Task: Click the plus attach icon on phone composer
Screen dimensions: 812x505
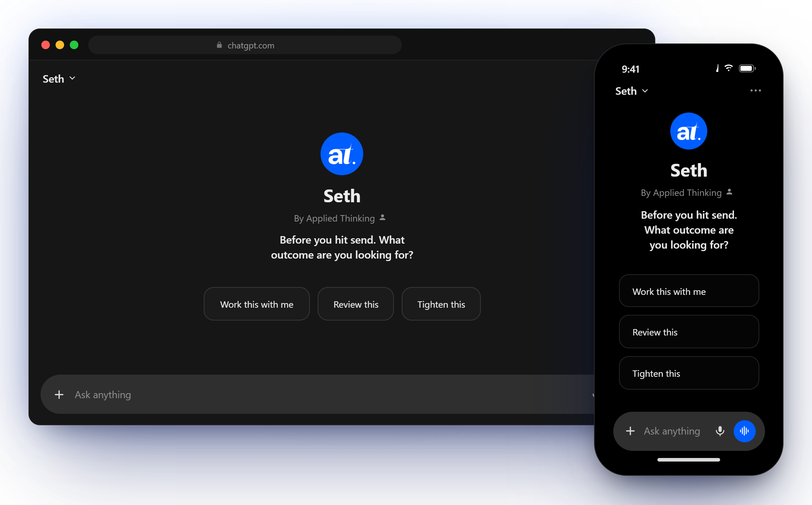Action: [630, 431]
